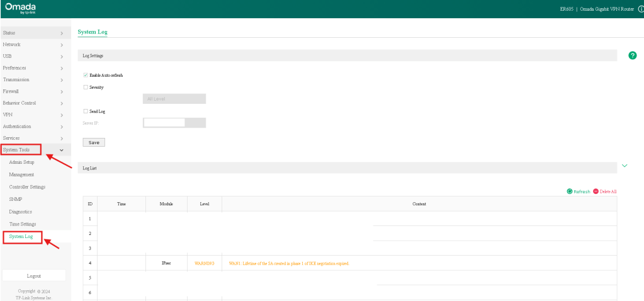The width and height of the screenshot is (644, 301).
Task: Click the Server IP input field
Action: pos(164,123)
